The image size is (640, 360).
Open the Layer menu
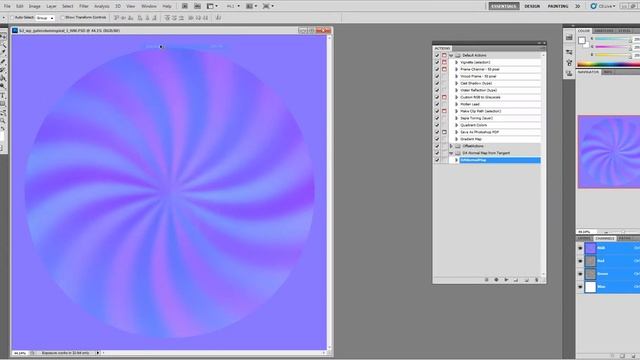point(51,6)
